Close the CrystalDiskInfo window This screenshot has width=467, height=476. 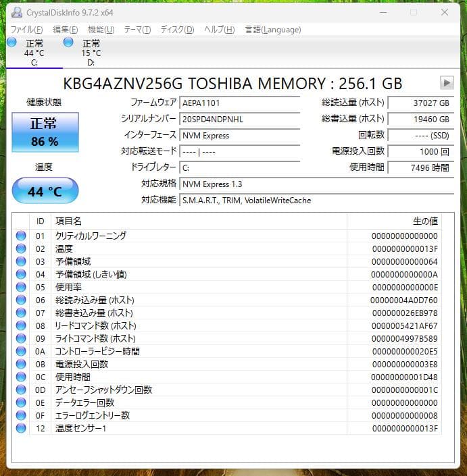pos(445,12)
